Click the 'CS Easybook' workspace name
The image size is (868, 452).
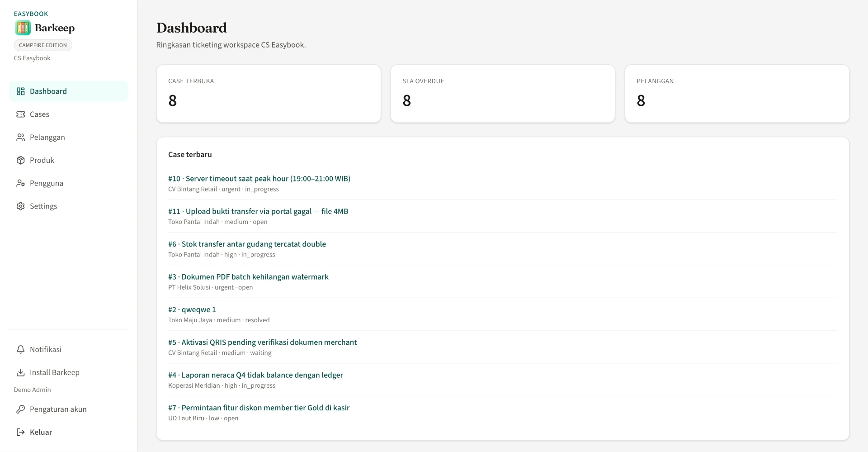32,58
